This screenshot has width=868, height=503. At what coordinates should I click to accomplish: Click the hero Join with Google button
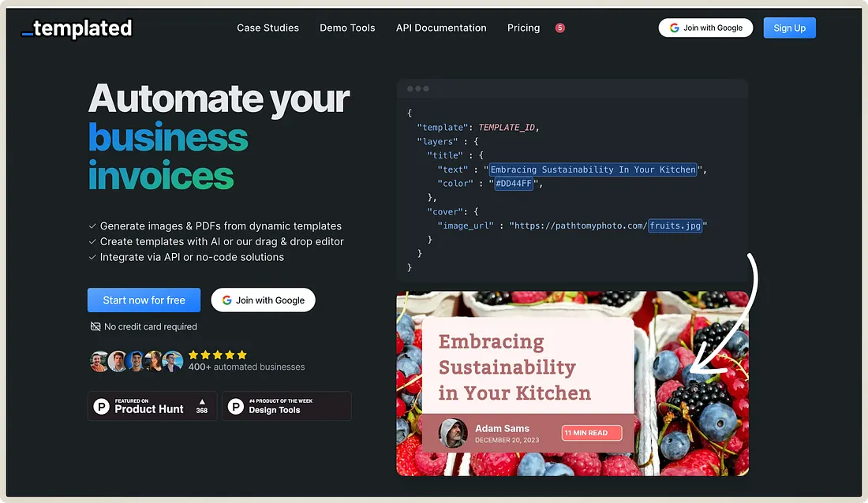click(x=263, y=300)
